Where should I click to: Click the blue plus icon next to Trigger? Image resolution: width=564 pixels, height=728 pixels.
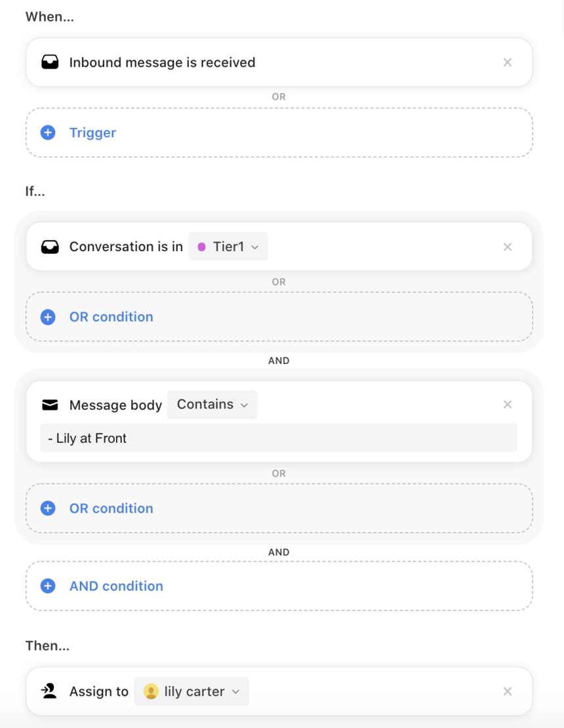coord(48,132)
